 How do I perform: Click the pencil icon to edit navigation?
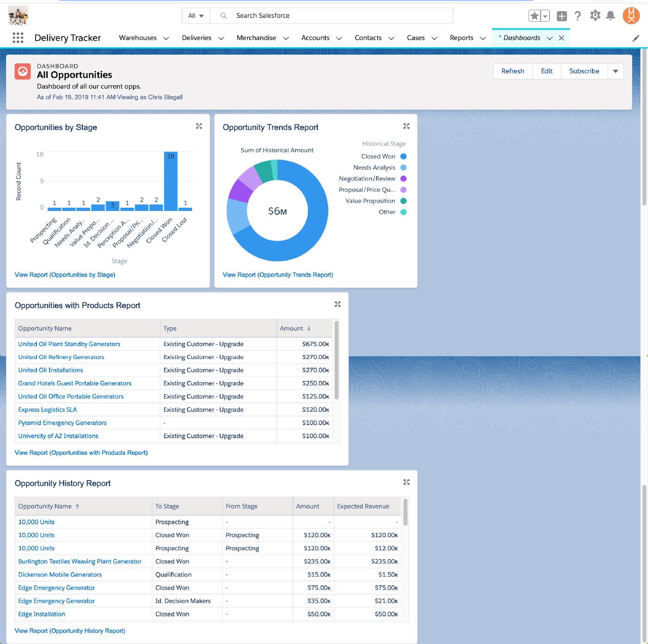tap(636, 38)
